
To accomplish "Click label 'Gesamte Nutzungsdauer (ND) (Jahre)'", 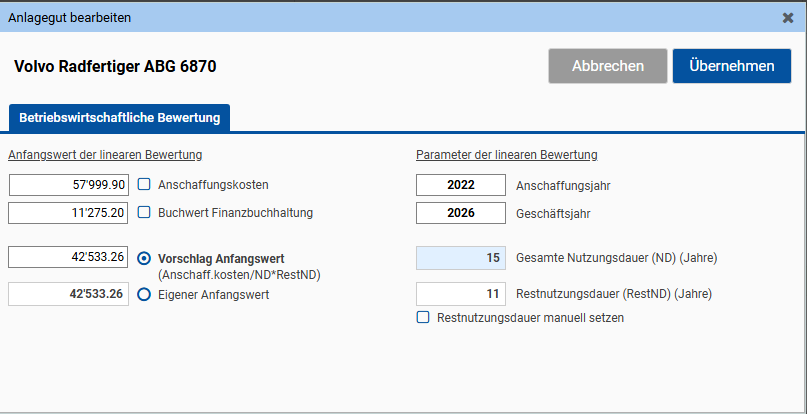I will 617,258.
